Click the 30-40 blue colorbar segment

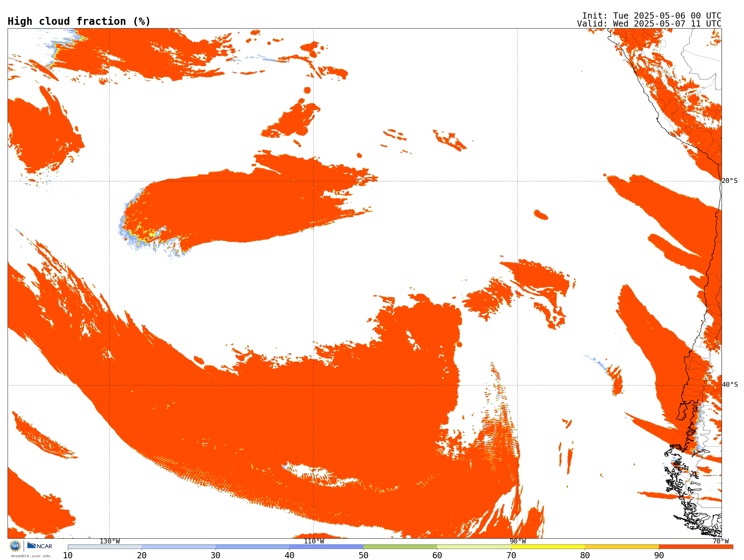pos(252,547)
